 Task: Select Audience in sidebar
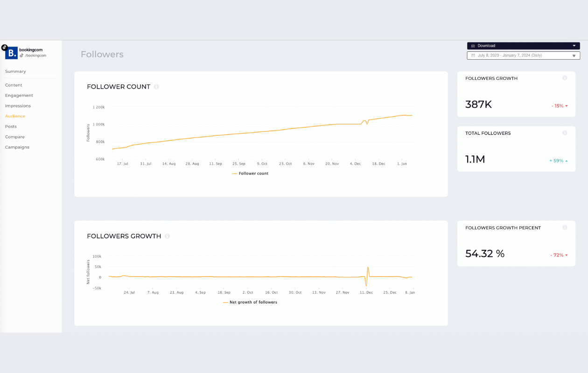(x=15, y=116)
